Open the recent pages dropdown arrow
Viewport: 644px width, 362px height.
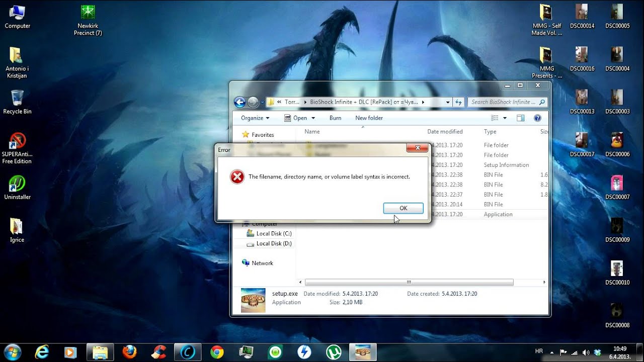(x=262, y=103)
